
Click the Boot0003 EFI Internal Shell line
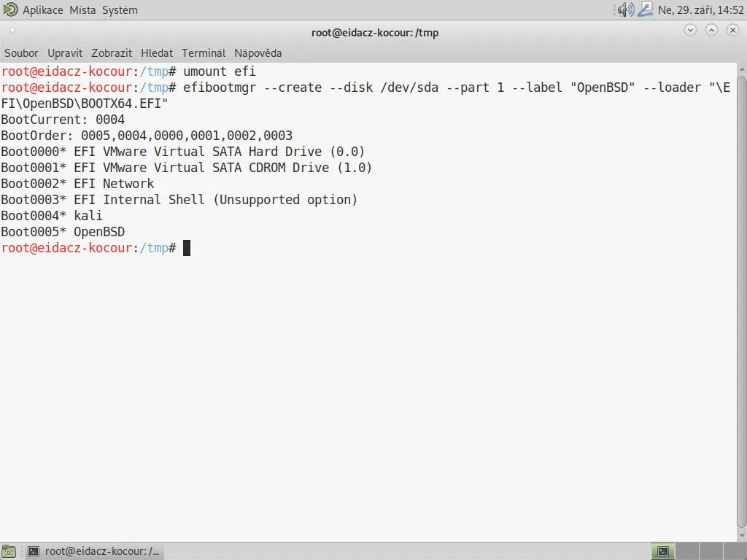[x=179, y=200]
